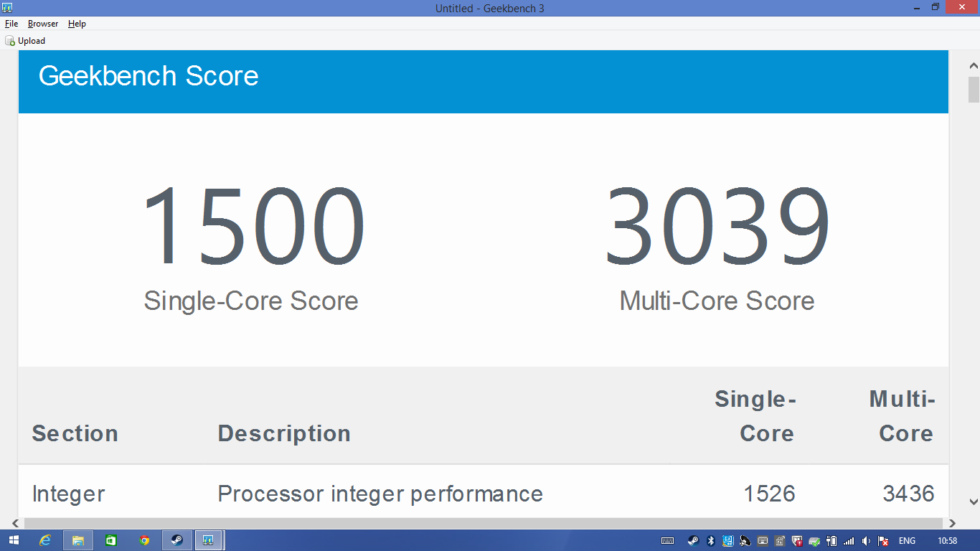The width and height of the screenshot is (980, 551).
Task: Click the 1526 integer single-core value
Action: (769, 494)
